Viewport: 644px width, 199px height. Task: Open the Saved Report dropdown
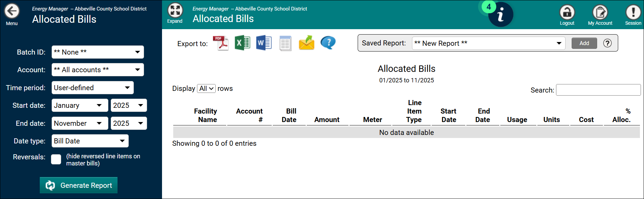[488, 43]
